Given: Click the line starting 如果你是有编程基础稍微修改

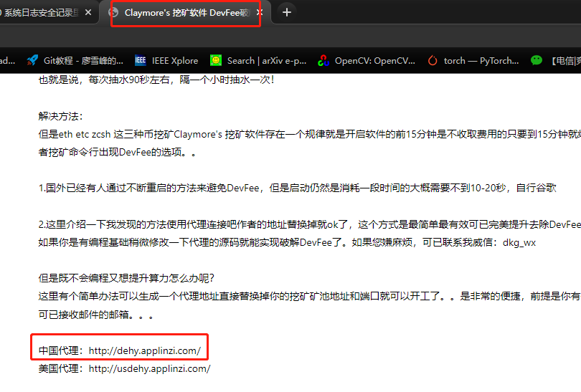Looking at the screenshot, I should 287,242.
